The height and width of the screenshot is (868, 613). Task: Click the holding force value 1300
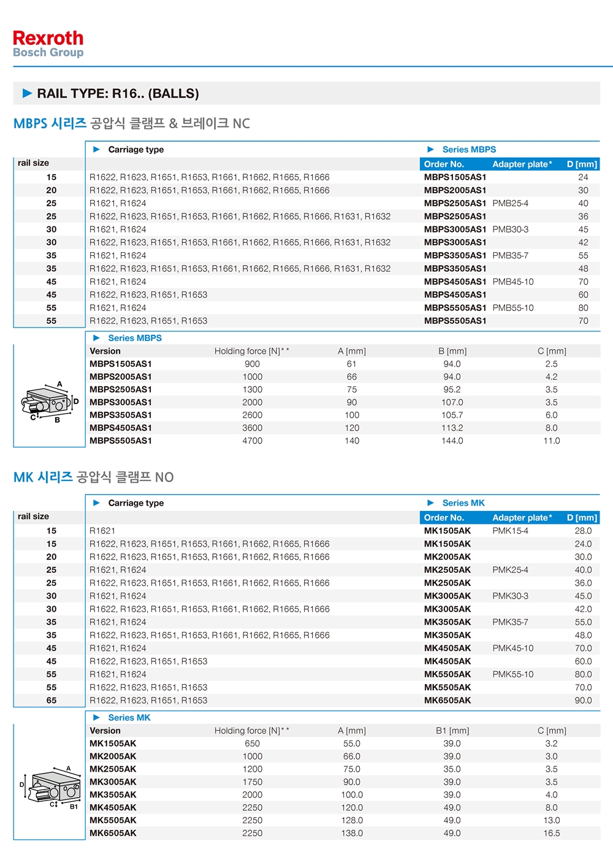(x=253, y=390)
